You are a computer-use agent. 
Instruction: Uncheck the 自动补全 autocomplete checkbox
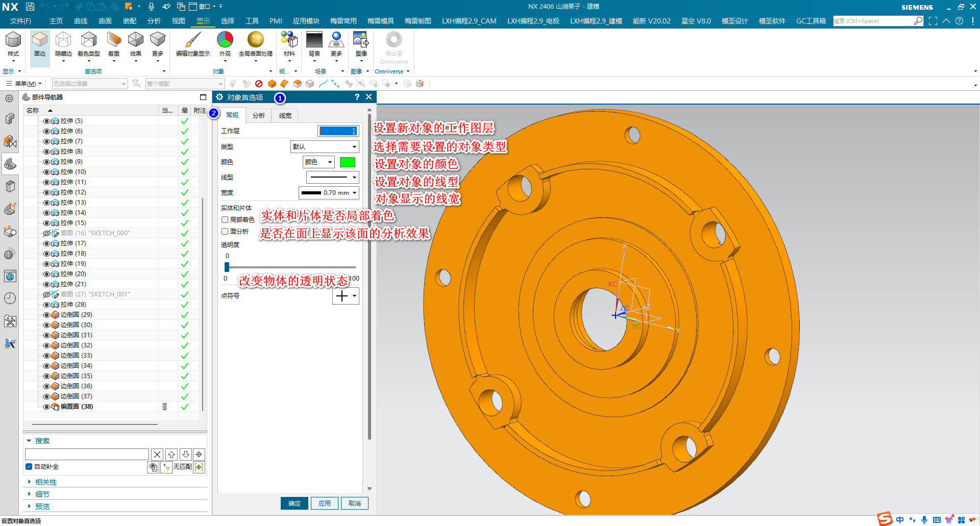(x=29, y=466)
